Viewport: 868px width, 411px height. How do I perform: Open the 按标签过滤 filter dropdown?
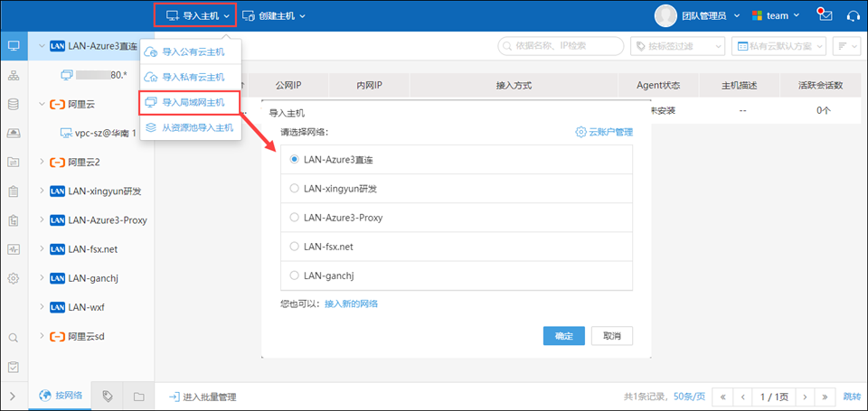(x=679, y=45)
